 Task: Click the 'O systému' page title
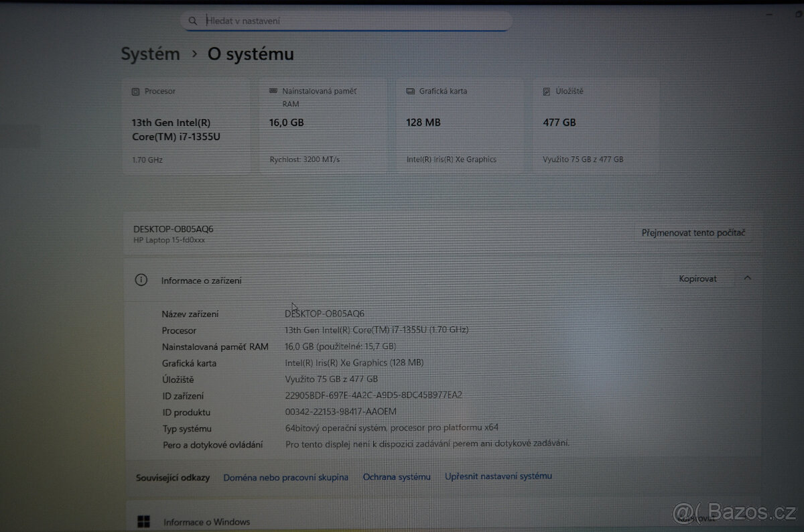[x=251, y=54]
